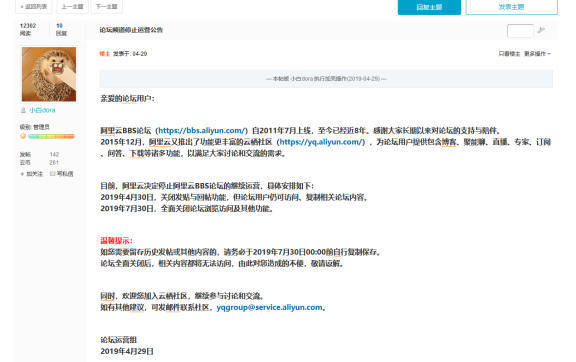Click the 2019年4月30日 posting-closure line
The image size is (576, 362).
pyautogui.click(x=234, y=197)
